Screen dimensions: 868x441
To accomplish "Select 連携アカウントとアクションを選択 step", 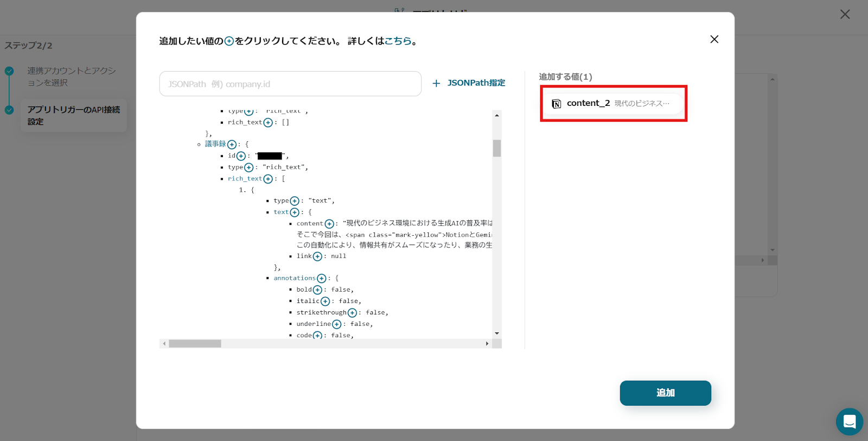I will click(x=72, y=77).
